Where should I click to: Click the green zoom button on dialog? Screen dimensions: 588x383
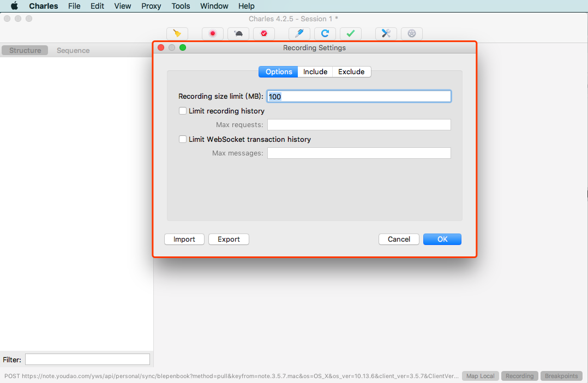183,47
